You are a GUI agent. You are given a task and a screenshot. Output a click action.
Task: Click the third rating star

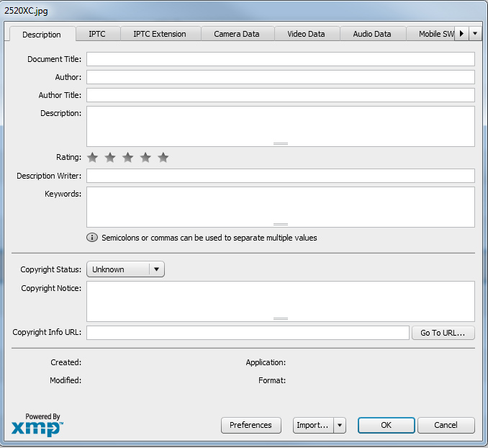[x=128, y=158]
